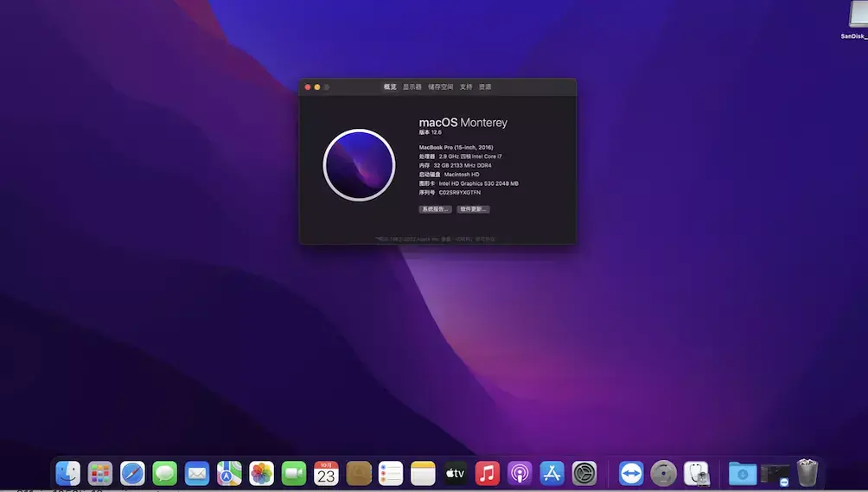Screen dimensions: 868x492
Task: Minimize the About This Mac window
Action: [x=317, y=86]
